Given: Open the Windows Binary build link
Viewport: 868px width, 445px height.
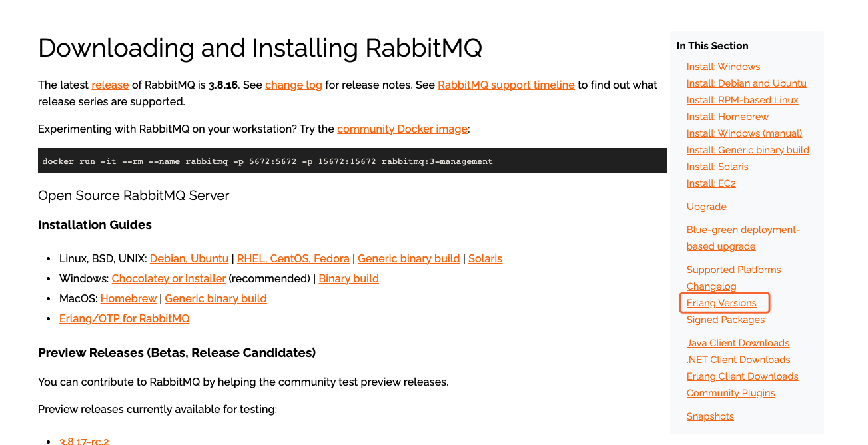Looking at the screenshot, I should 349,278.
